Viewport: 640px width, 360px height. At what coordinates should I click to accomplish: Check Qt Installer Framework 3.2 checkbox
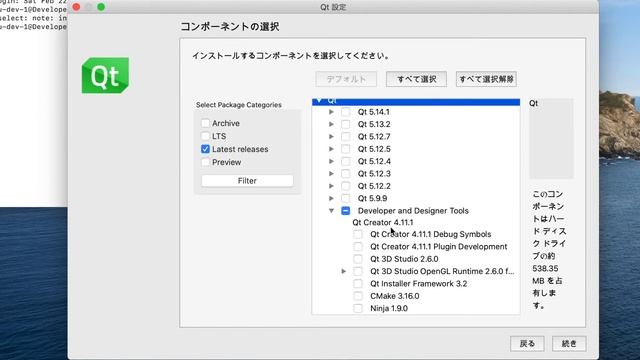click(358, 284)
